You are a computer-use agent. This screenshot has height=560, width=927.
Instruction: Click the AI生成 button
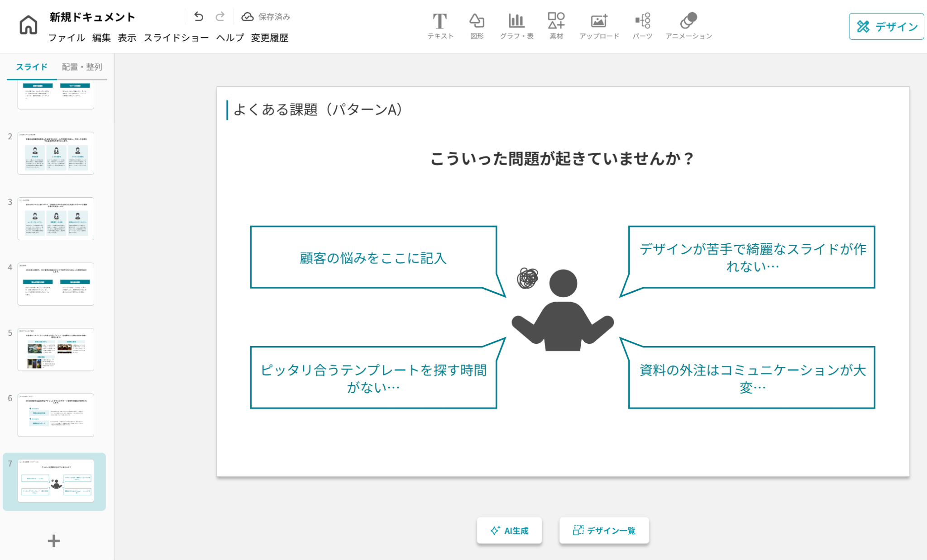(509, 531)
